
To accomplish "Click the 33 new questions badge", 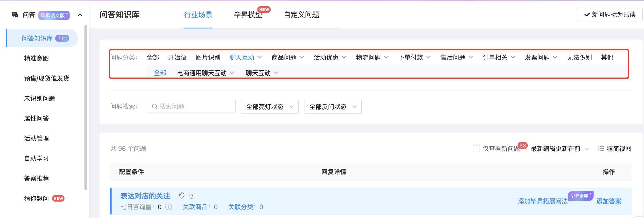I will 522,146.
